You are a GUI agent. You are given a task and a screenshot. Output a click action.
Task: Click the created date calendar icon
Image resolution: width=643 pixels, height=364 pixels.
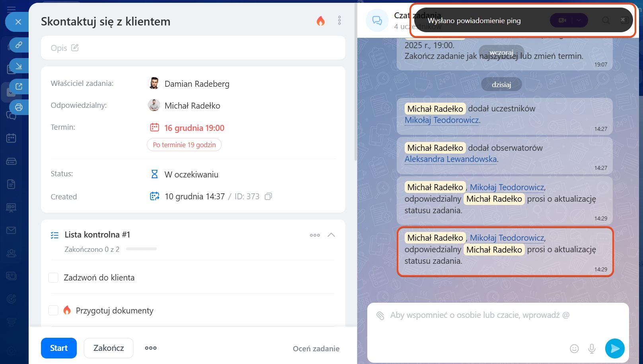click(154, 196)
